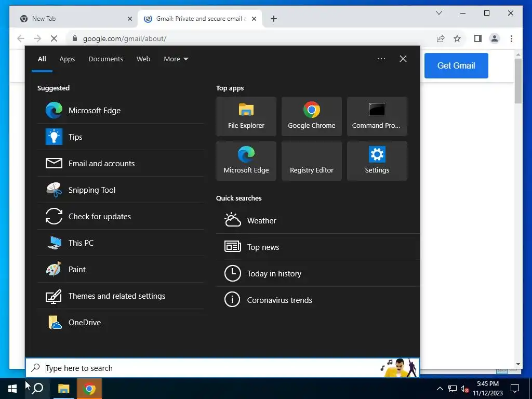Open the Action Center notifications icon

515,389
